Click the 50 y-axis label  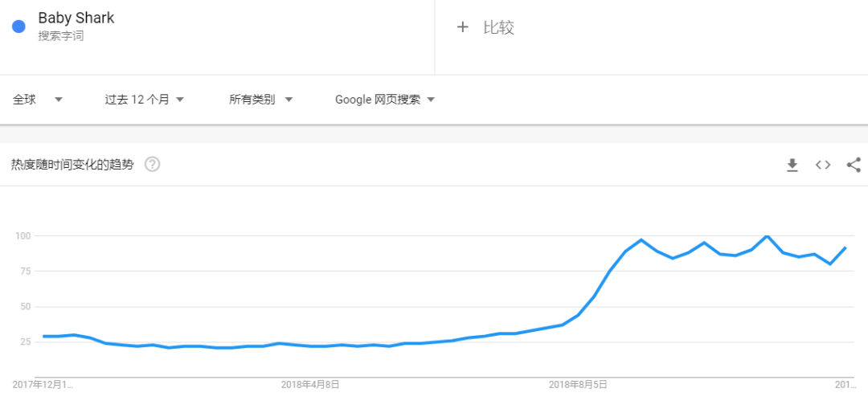[24, 307]
